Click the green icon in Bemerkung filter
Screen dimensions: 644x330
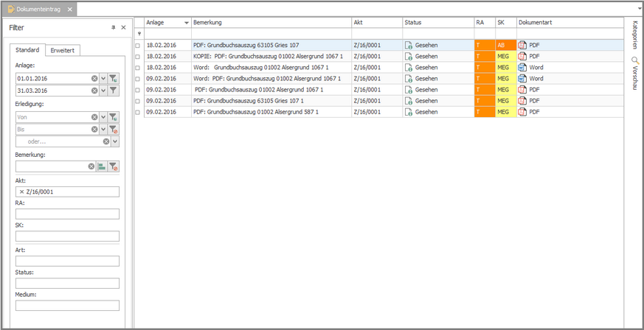pos(103,166)
